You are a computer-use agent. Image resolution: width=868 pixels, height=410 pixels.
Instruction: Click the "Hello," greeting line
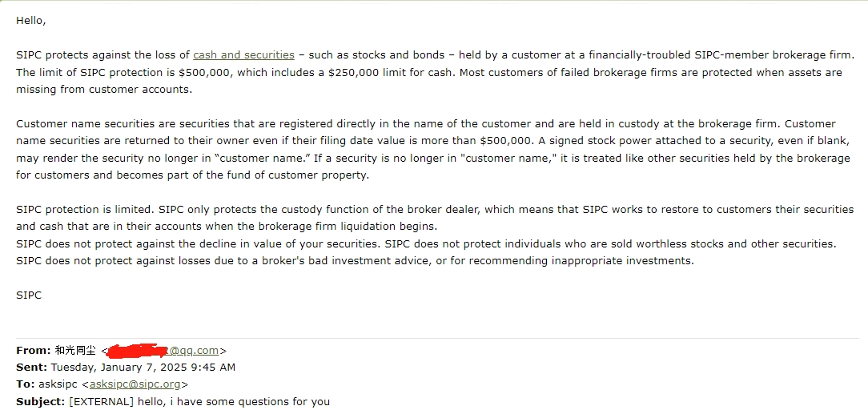click(x=31, y=21)
